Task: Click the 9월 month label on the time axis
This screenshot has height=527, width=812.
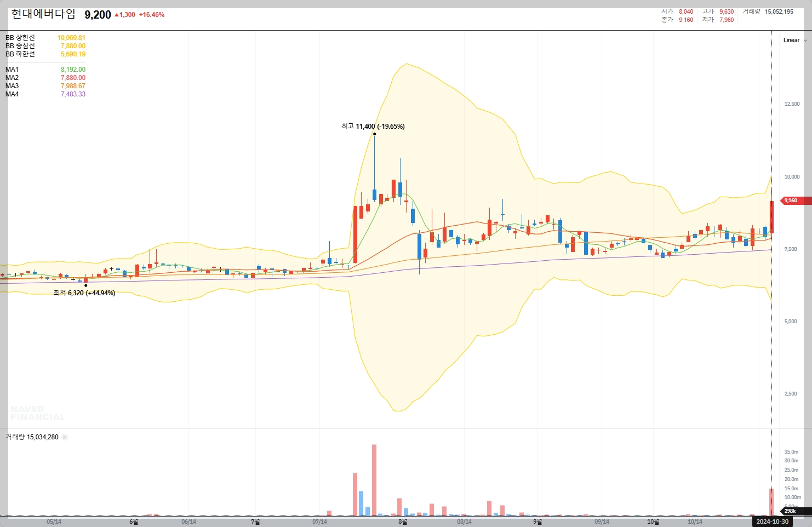Action: tap(537, 522)
